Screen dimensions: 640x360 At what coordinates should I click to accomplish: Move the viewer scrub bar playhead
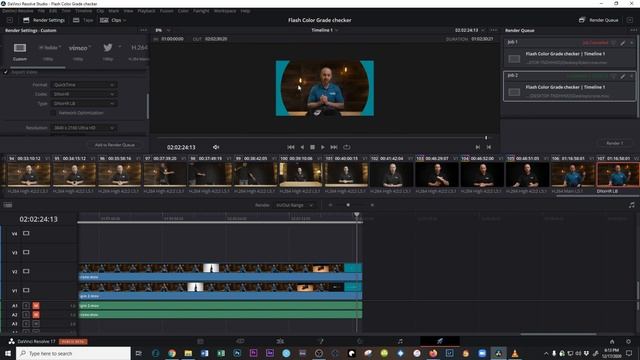486,138
